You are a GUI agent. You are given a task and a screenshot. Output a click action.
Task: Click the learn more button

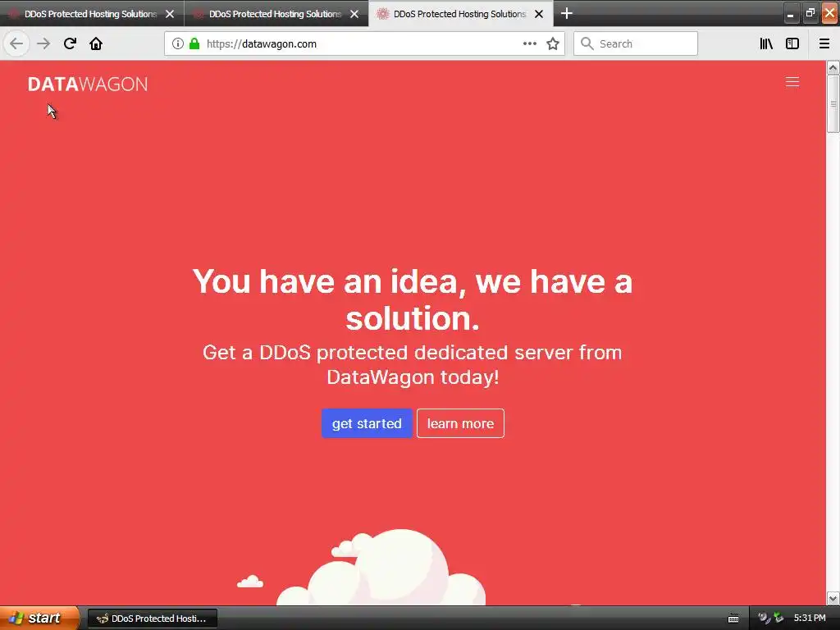460,423
